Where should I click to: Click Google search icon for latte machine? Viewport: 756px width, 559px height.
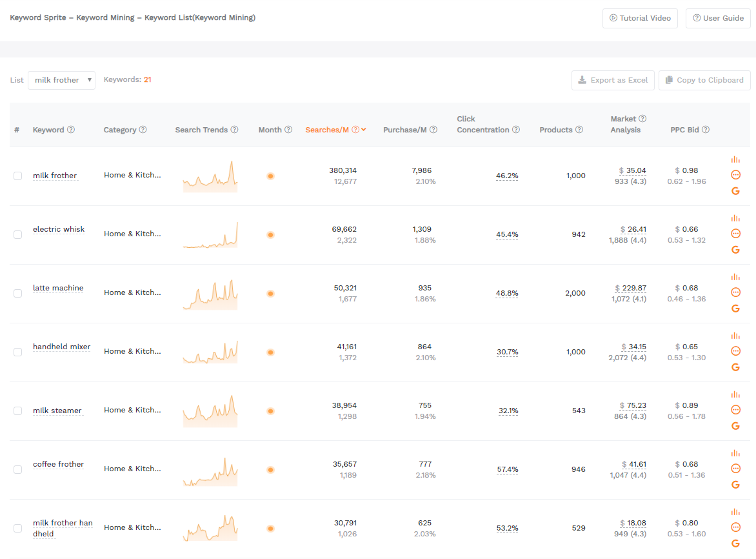[x=735, y=309]
